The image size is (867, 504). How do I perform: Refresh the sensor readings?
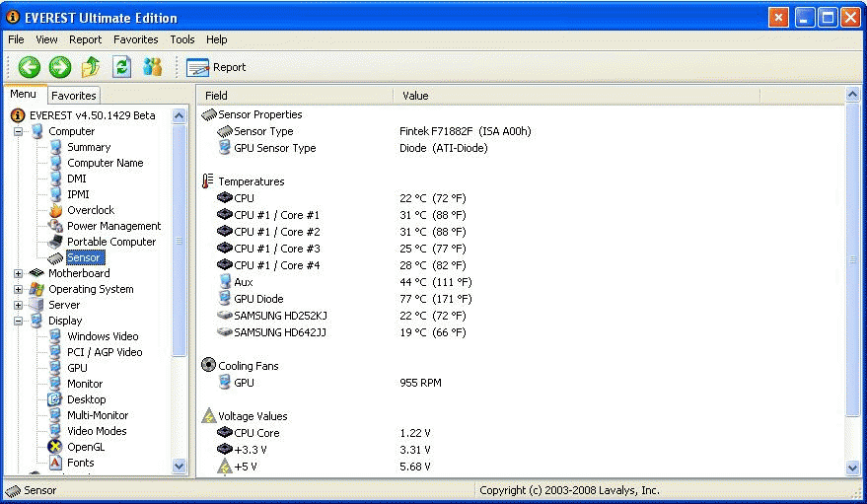click(121, 67)
